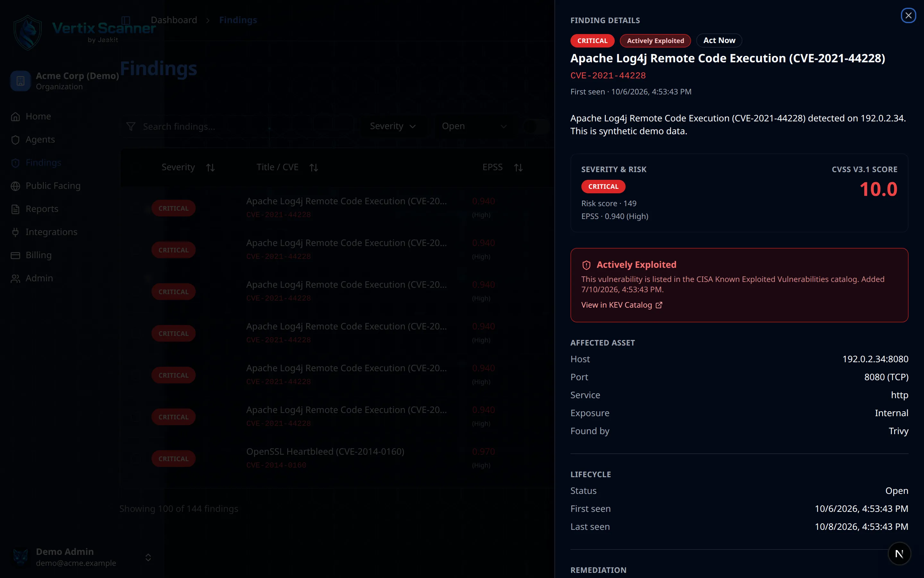Click the red CVE-2021-44228 identifier in details
This screenshot has width=924, height=578.
[x=608, y=75]
